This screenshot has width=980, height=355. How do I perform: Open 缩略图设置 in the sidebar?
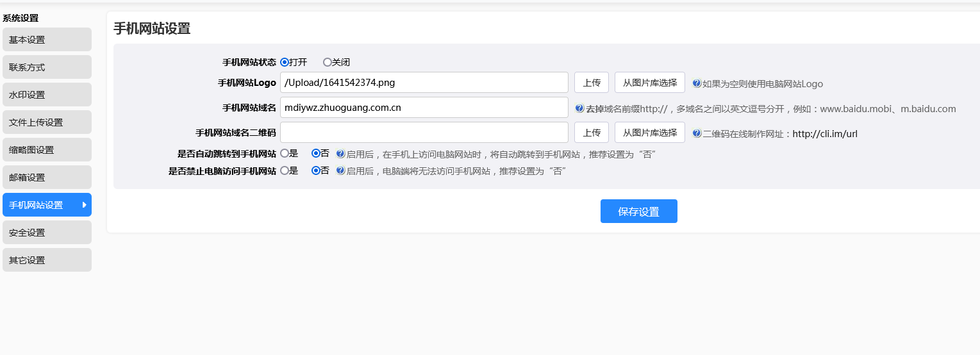point(47,150)
